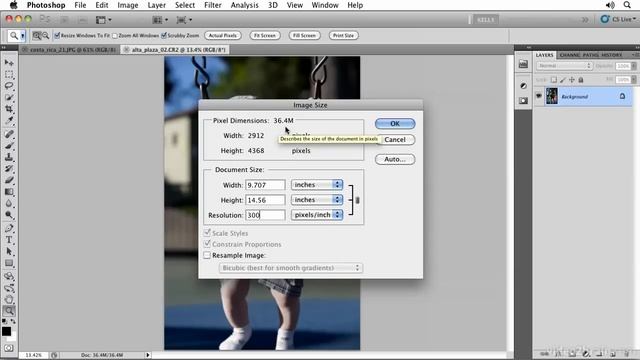Click the Zoom In mode icon
Image resolution: width=640 pixels, height=360 pixels.
[37, 36]
